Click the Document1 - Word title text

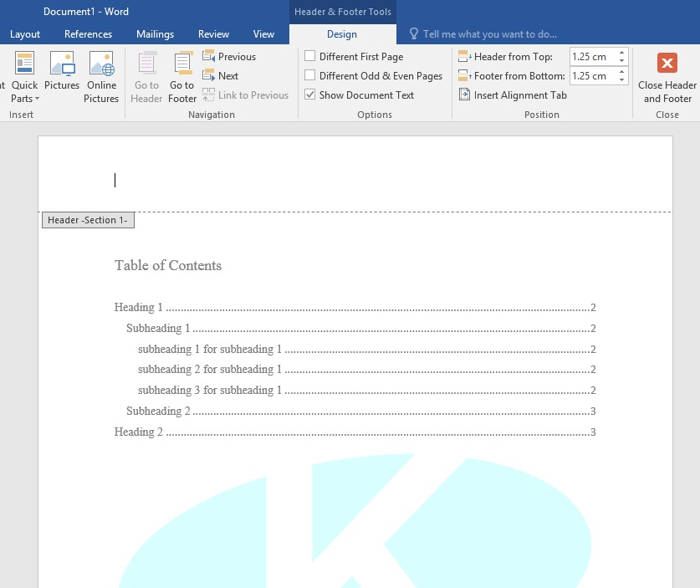point(85,12)
